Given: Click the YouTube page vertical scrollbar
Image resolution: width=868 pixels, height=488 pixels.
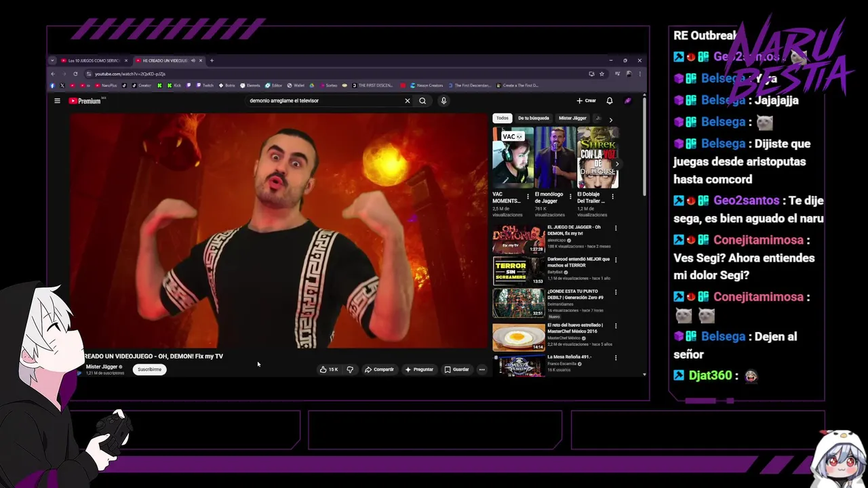Looking at the screenshot, I should click(644, 146).
